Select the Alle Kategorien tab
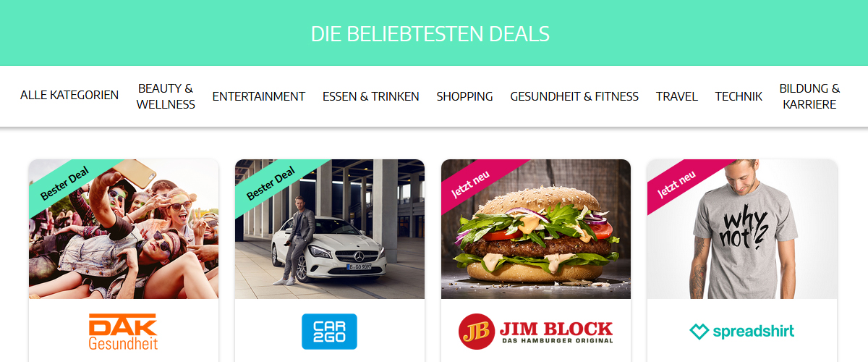This screenshot has width=868, height=362. coord(69,96)
